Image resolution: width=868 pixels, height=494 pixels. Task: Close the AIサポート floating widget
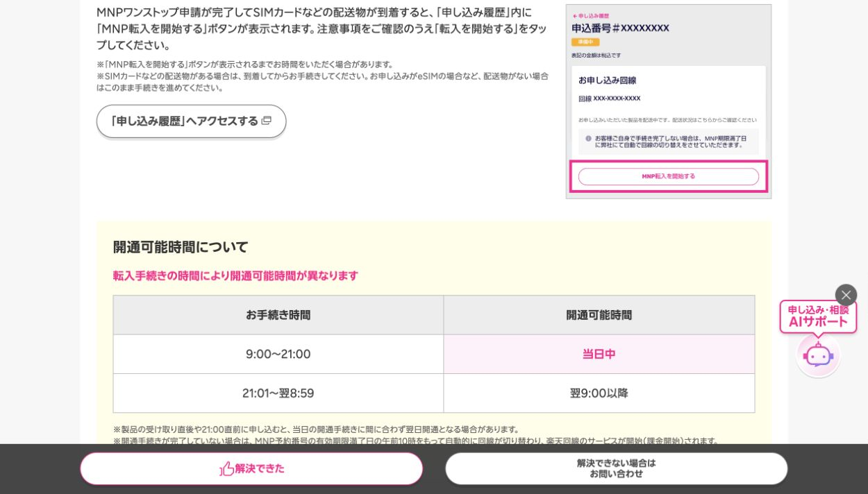[x=846, y=295]
